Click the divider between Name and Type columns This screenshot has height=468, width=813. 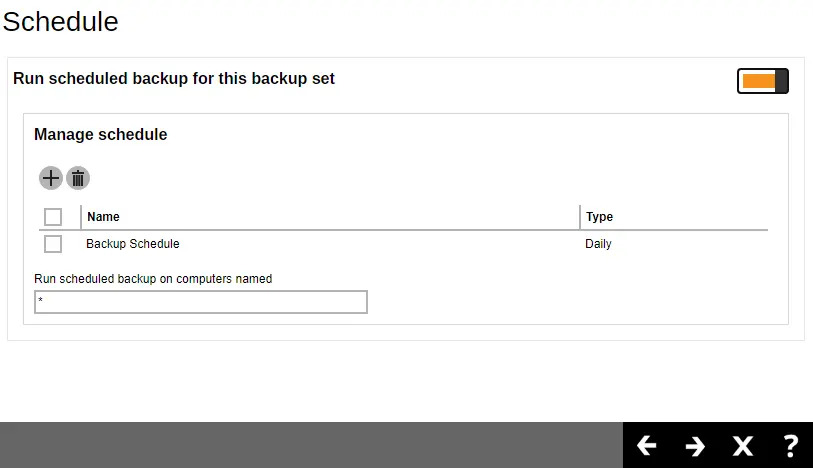click(x=580, y=217)
